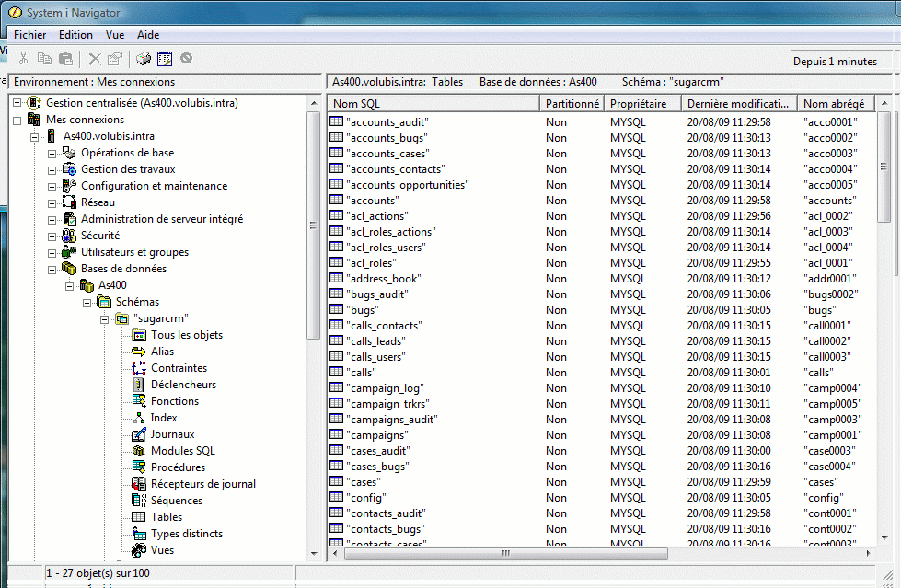Open the Aide menu
This screenshot has width=901, height=588.
click(147, 35)
